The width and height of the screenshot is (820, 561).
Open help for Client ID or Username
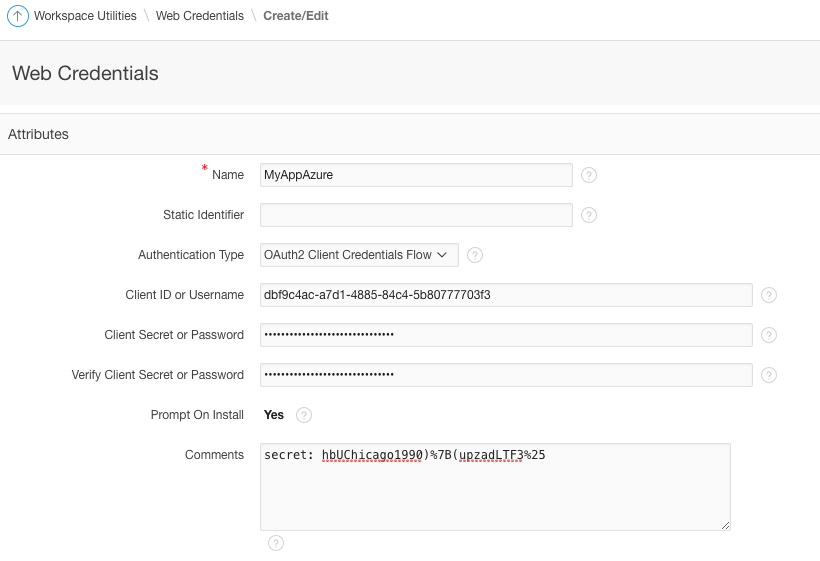click(x=769, y=295)
